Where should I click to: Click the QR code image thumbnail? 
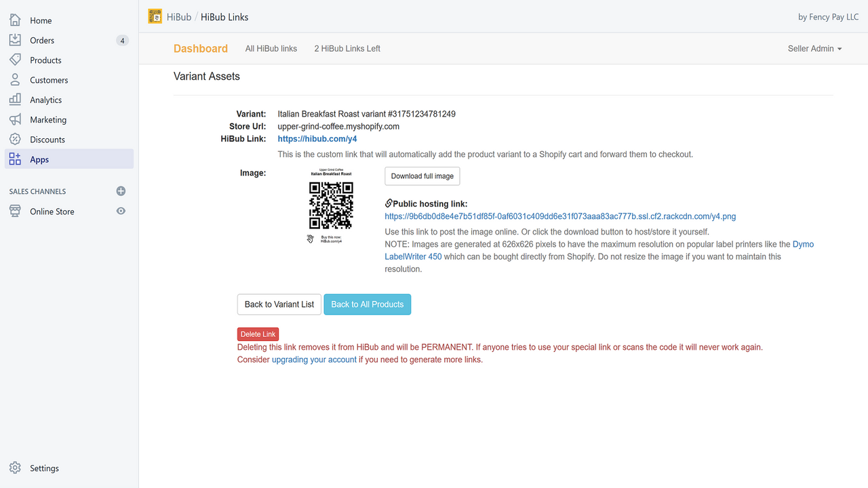click(331, 205)
